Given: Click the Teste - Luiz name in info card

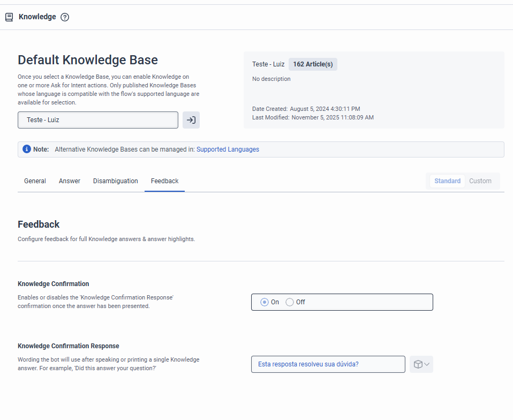Looking at the screenshot, I should 268,64.
